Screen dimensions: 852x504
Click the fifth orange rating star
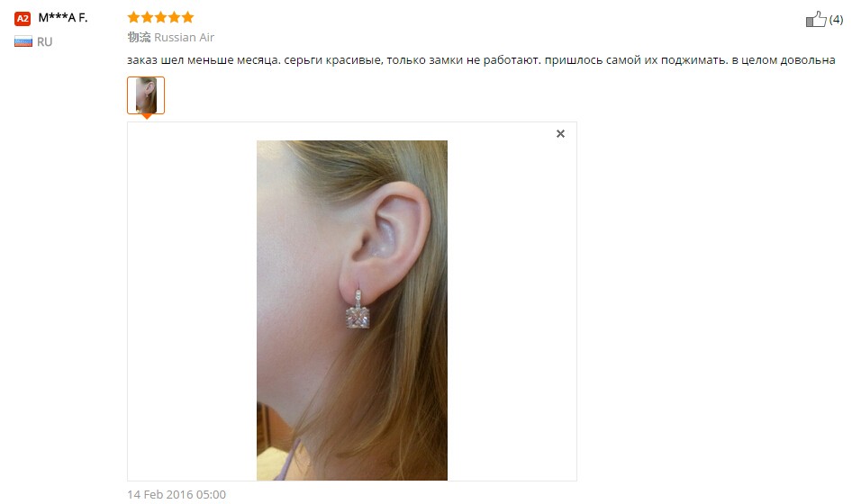pyautogui.click(x=188, y=17)
